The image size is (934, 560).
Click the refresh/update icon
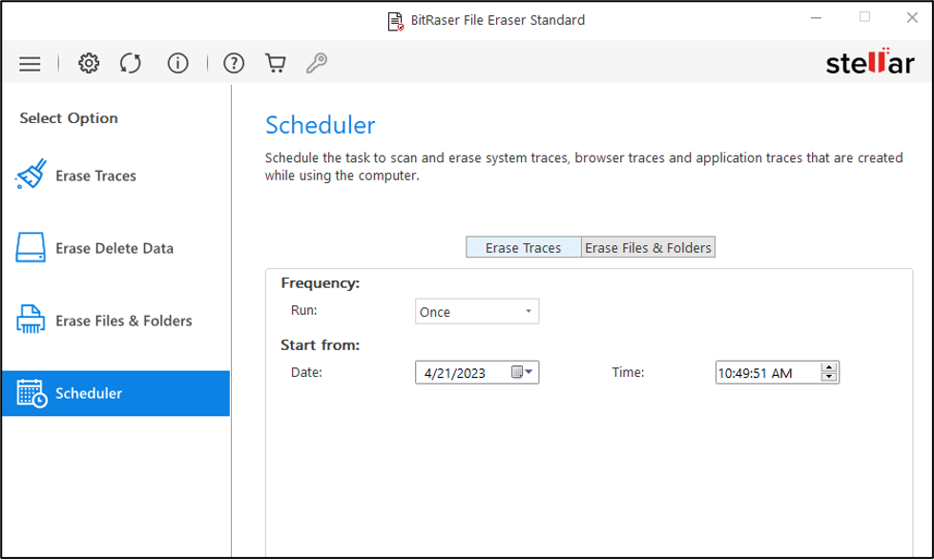(x=131, y=64)
